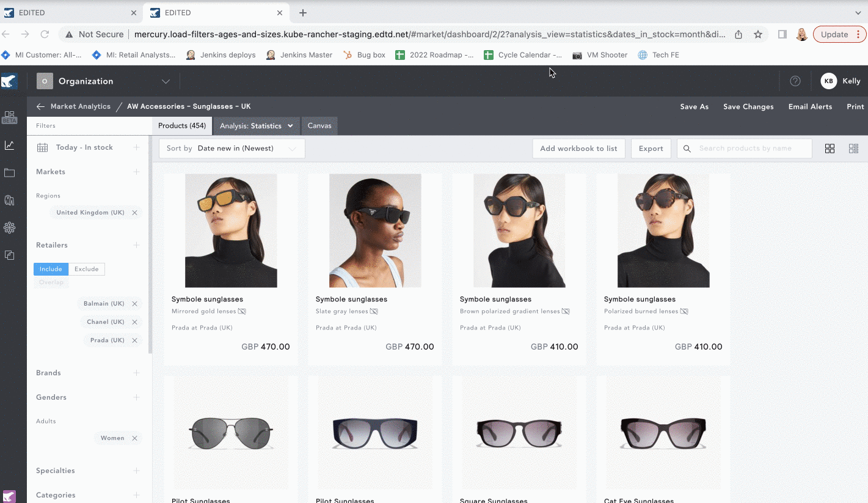Expand the Specialties filter section
The height and width of the screenshot is (503, 868).
click(x=136, y=471)
